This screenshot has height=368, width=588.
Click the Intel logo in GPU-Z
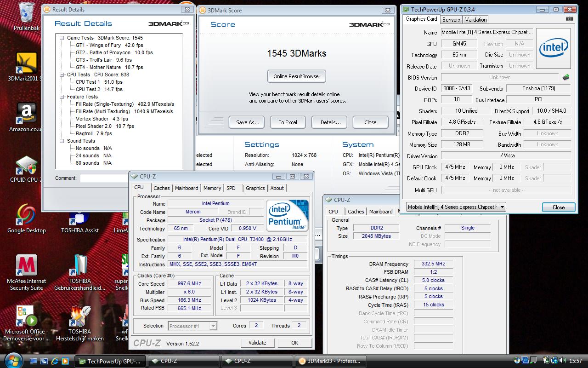(554, 48)
